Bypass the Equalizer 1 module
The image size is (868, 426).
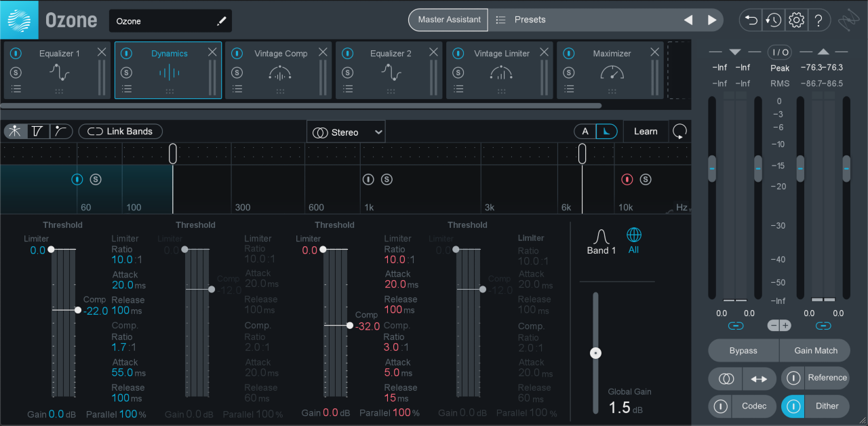[16, 53]
